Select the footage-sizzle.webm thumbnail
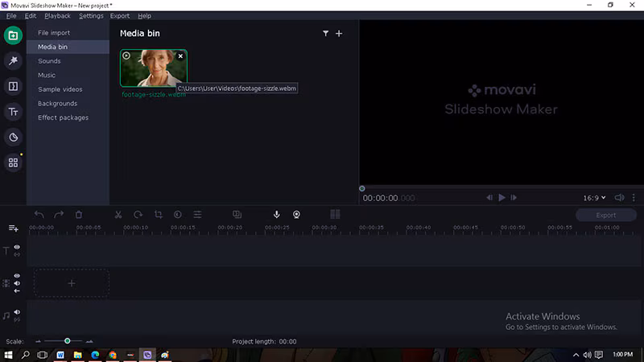The height and width of the screenshot is (362, 644). point(154,68)
